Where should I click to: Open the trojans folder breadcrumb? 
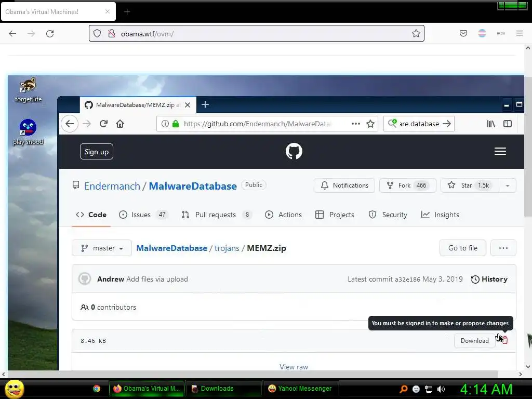point(227,248)
